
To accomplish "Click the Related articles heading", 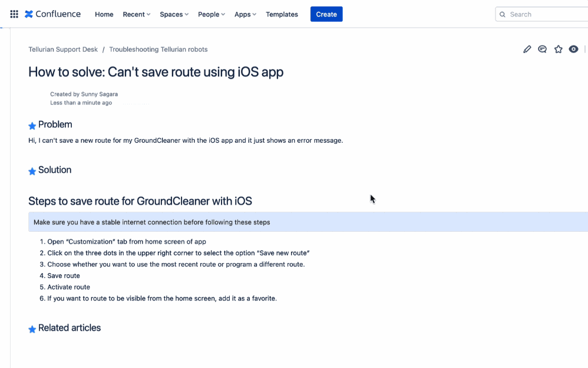I will pos(70,328).
